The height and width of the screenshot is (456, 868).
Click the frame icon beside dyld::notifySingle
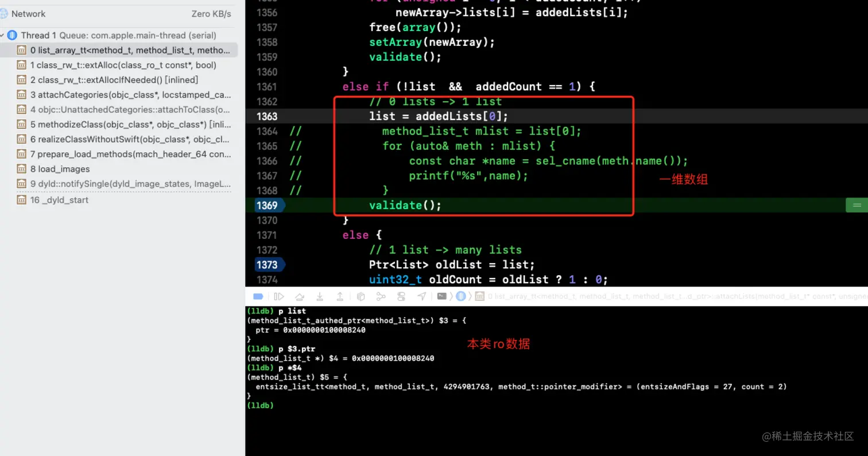pos(21,184)
